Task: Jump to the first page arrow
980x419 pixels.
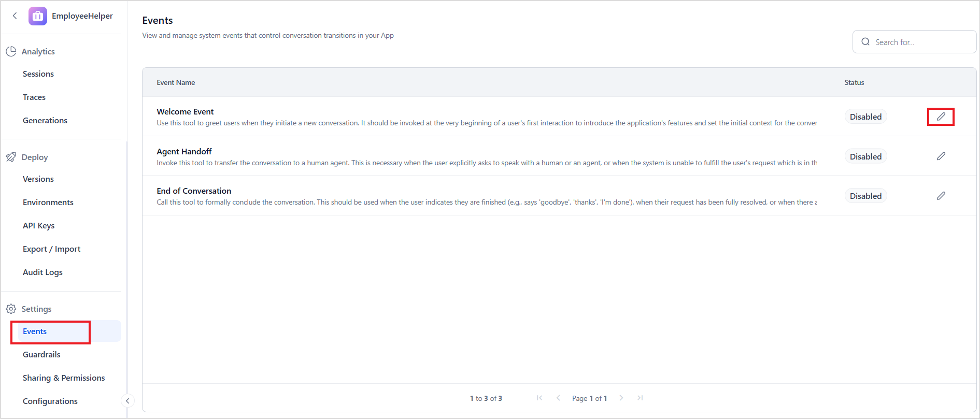Action: 539,398
